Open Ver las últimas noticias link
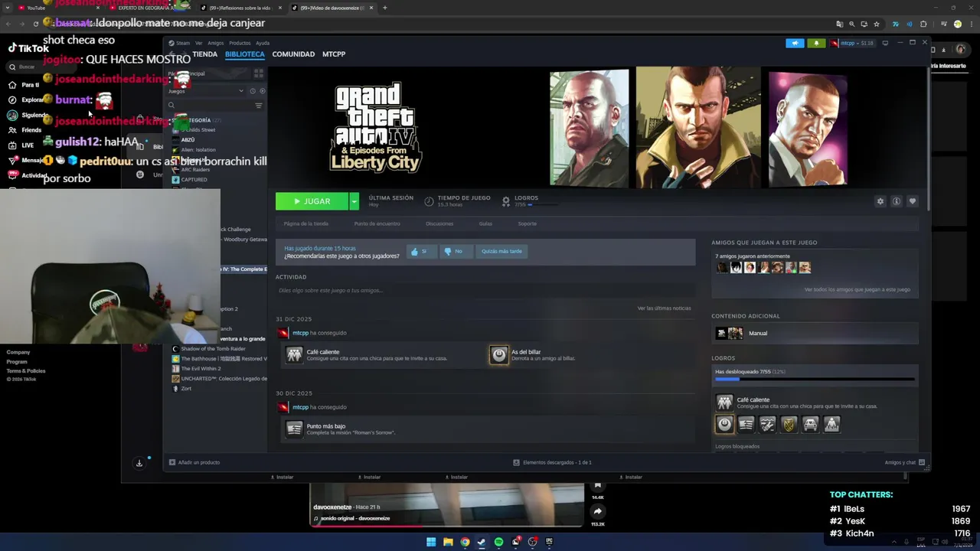The height and width of the screenshot is (551, 980). click(x=664, y=308)
